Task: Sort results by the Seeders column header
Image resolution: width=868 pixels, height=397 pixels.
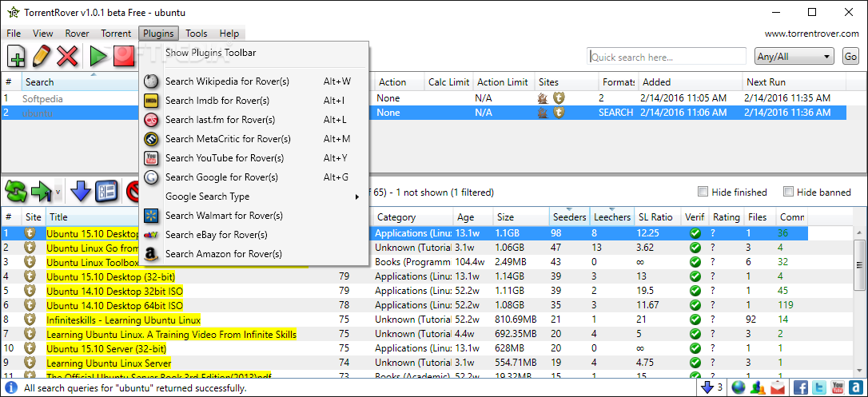Action: (x=568, y=217)
